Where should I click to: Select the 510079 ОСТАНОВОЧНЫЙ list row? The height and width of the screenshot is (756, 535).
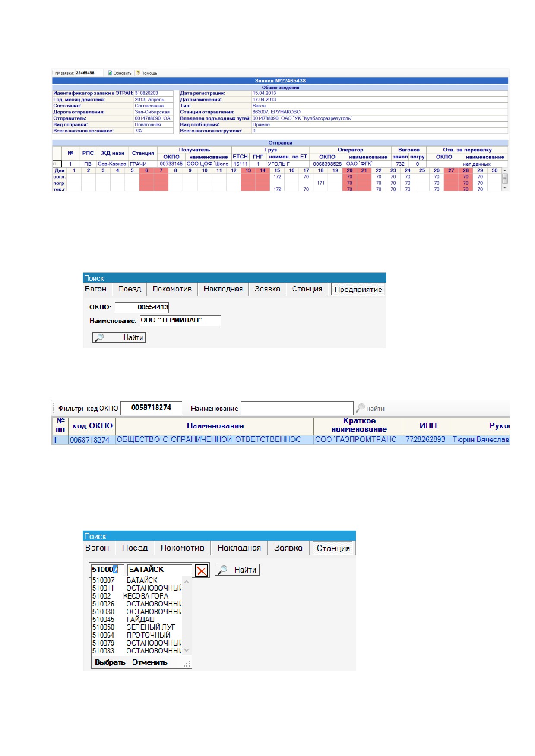pos(137,643)
